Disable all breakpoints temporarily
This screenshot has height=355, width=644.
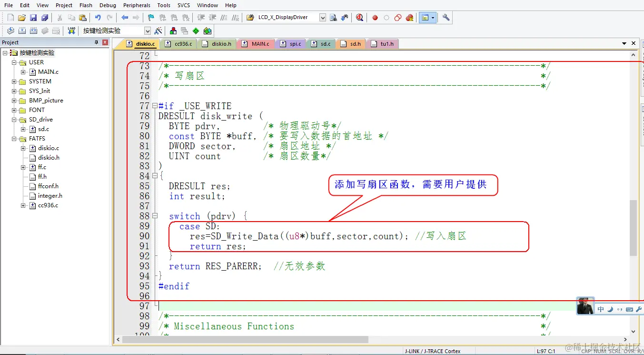[x=397, y=18]
